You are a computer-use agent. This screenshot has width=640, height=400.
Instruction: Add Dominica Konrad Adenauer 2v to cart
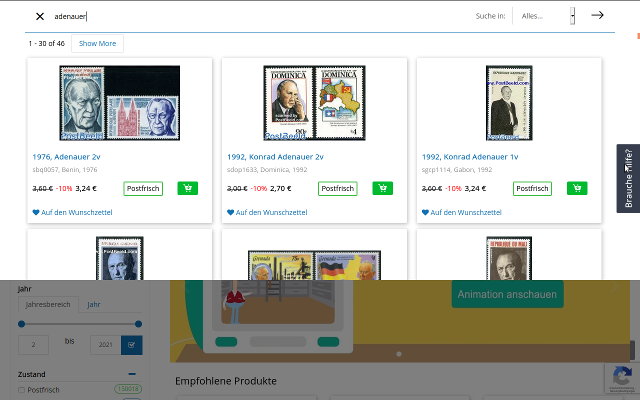pos(382,188)
